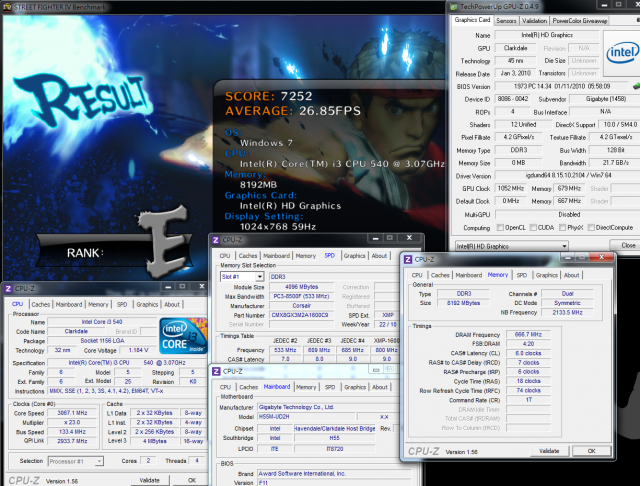Viewport: 641px width, 486px height.
Task: Open the Validation tab in GPU-Z
Action: [534, 20]
